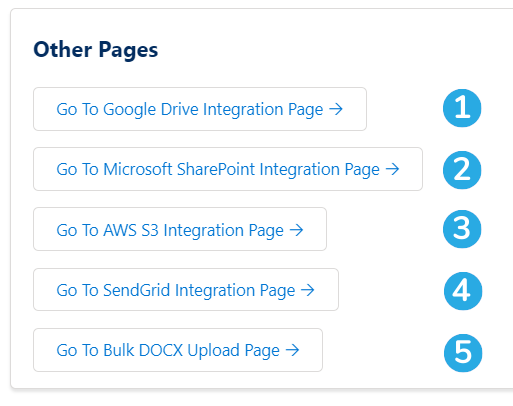Navigate to SendGrid Integration Page
Image resolution: width=513 pixels, height=406 pixels.
(x=186, y=289)
